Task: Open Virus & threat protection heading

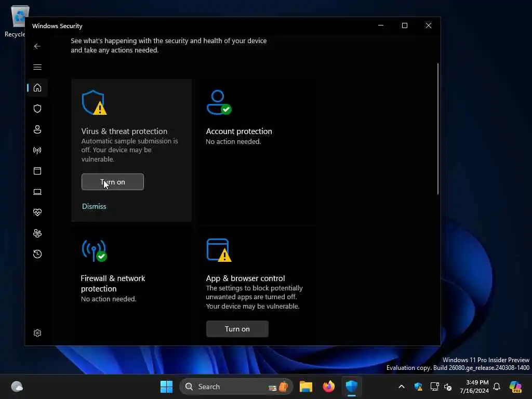Action: 124,131
